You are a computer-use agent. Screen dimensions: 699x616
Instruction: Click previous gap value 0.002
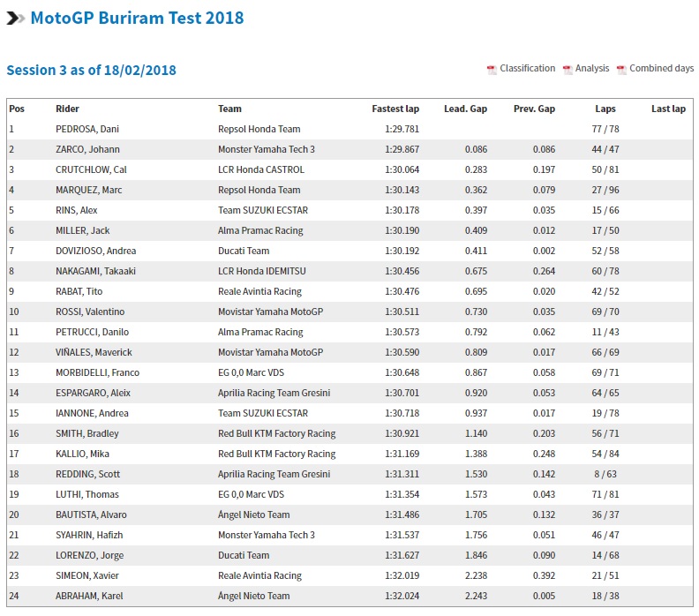[x=544, y=251]
